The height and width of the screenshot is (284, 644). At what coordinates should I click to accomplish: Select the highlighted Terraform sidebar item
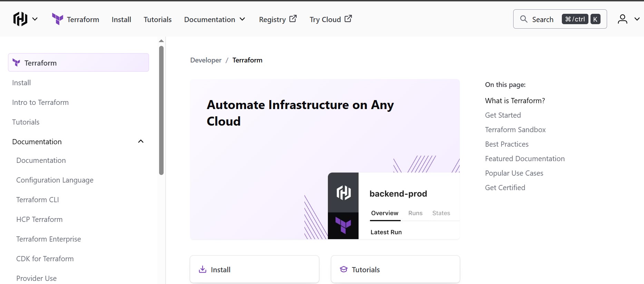78,62
